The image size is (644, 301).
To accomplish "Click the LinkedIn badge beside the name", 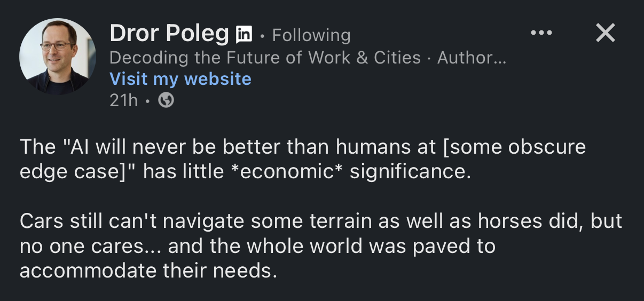I will pyautogui.click(x=244, y=35).
